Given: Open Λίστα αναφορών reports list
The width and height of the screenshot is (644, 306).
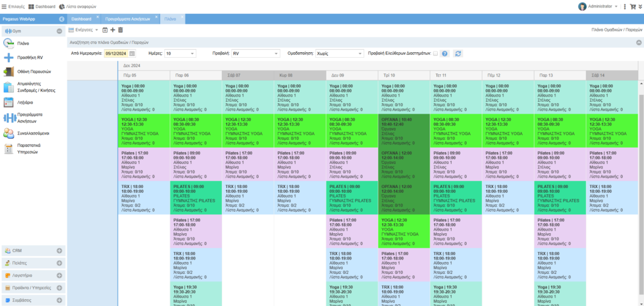Looking at the screenshot, I should pyautogui.click(x=76, y=6).
